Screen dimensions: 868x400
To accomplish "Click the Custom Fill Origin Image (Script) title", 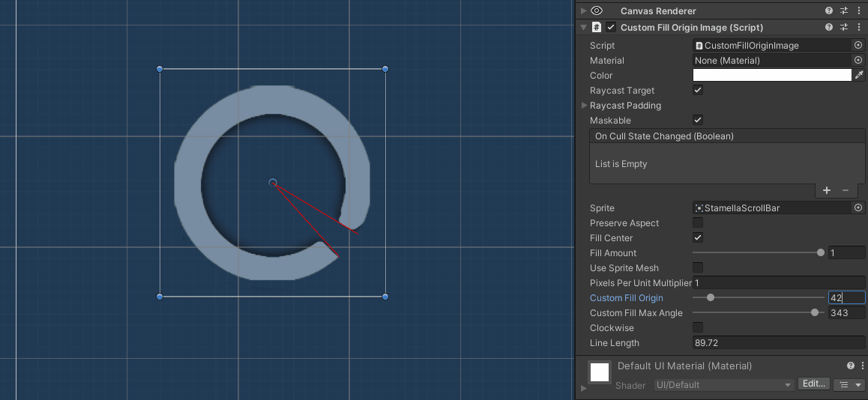I will coord(691,27).
